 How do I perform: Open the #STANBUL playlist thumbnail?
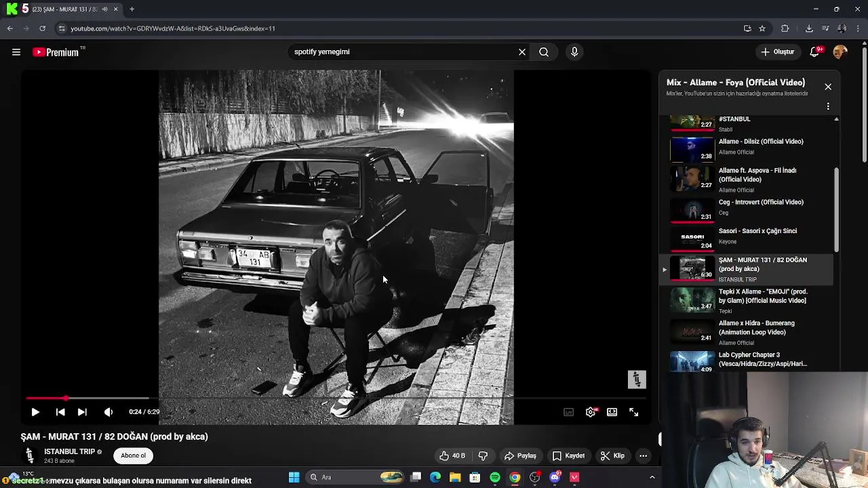pyautogui.click(x=692, y=123)
